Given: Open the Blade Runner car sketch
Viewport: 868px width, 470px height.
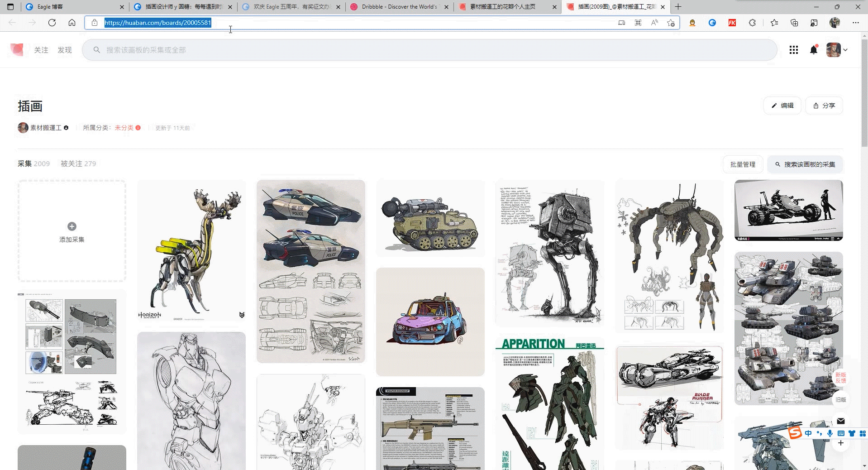Looking at the screenshot, I should [x=669, y=397].
